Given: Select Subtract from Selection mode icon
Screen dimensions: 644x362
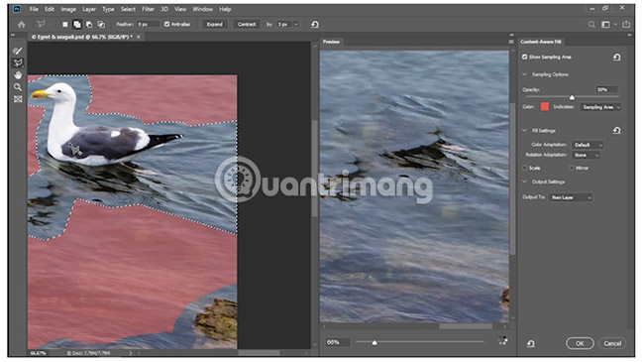Looking at the screenshot, I should pos(89,25).
